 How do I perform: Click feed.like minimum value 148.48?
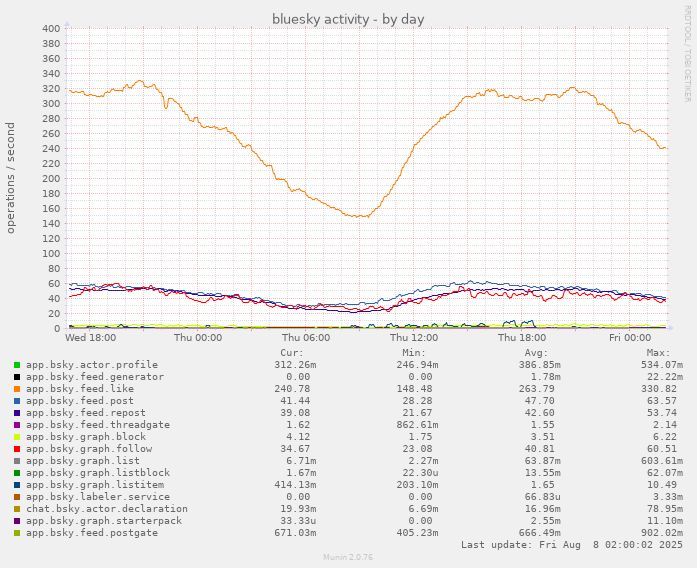[414, 389]
